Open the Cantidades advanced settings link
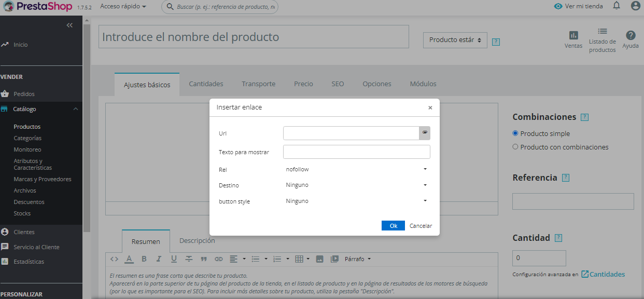Viewport: 644px width, 299px height. 603,274
